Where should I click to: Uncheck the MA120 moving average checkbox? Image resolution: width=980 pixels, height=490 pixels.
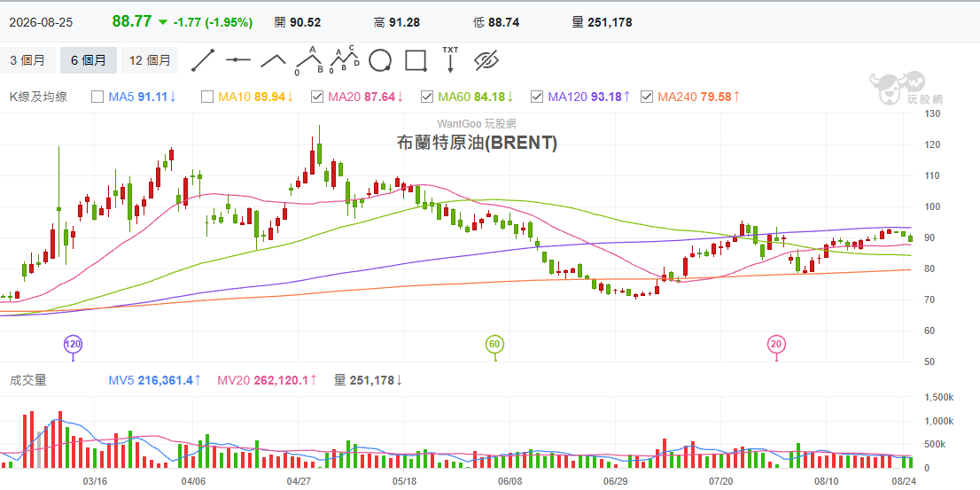(x=537, y=97)
